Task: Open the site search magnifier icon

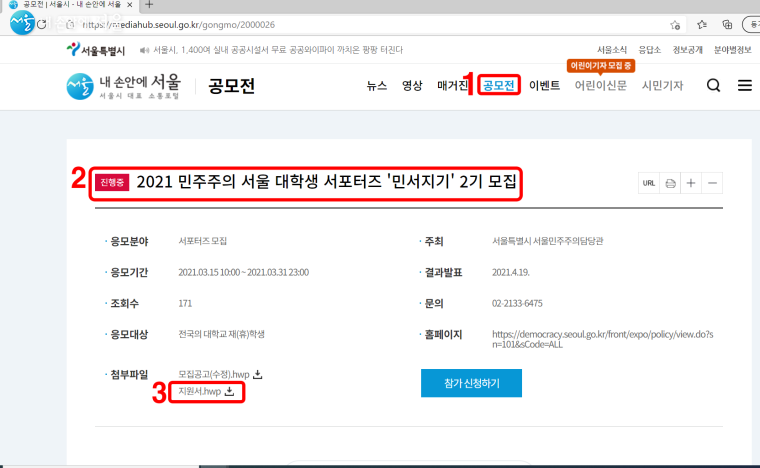Action: pyautogui.click(x=713, y=86)
